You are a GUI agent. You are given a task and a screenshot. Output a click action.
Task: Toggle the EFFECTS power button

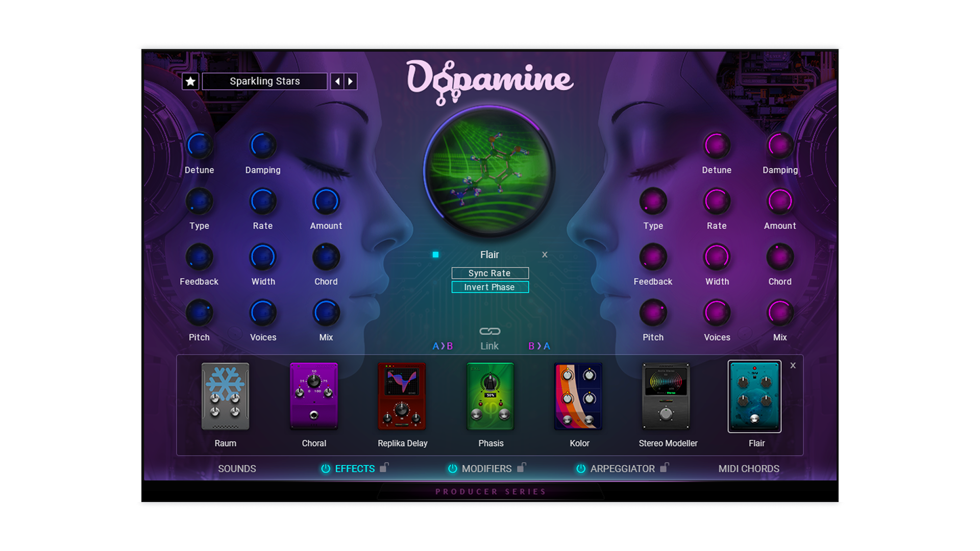click(326, 468)
